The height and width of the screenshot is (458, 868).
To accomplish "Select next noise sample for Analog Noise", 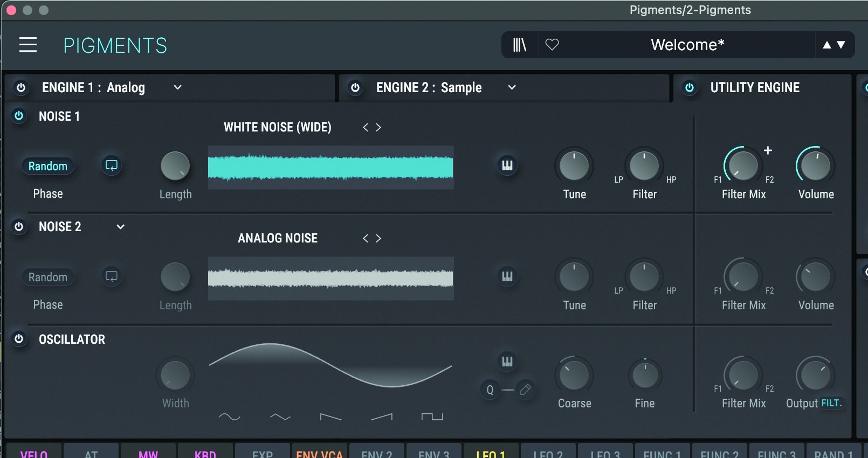I will pyautogui.click(x=378, y=238).
